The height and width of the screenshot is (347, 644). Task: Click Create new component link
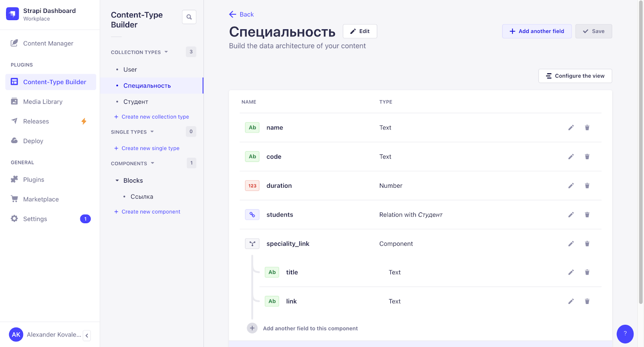[147, 212]
